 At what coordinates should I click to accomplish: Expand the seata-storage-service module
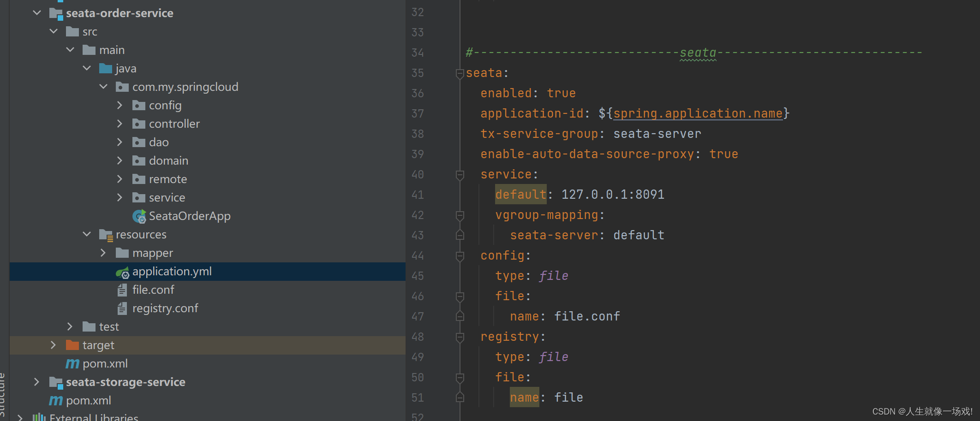pyautogui.click(x=36, y=382)
